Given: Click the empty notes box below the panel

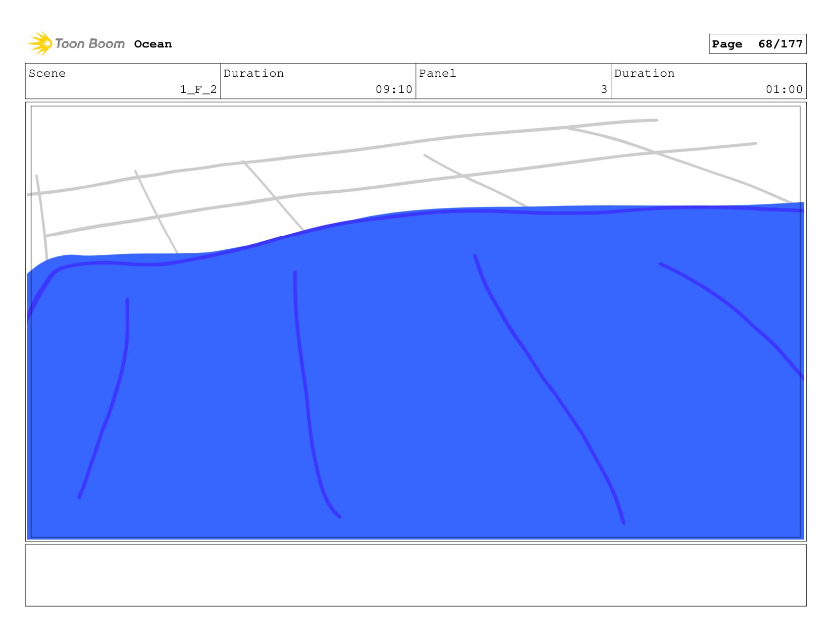Looking at the screenshot, I should pyautogui.click(x=415, y=575).
